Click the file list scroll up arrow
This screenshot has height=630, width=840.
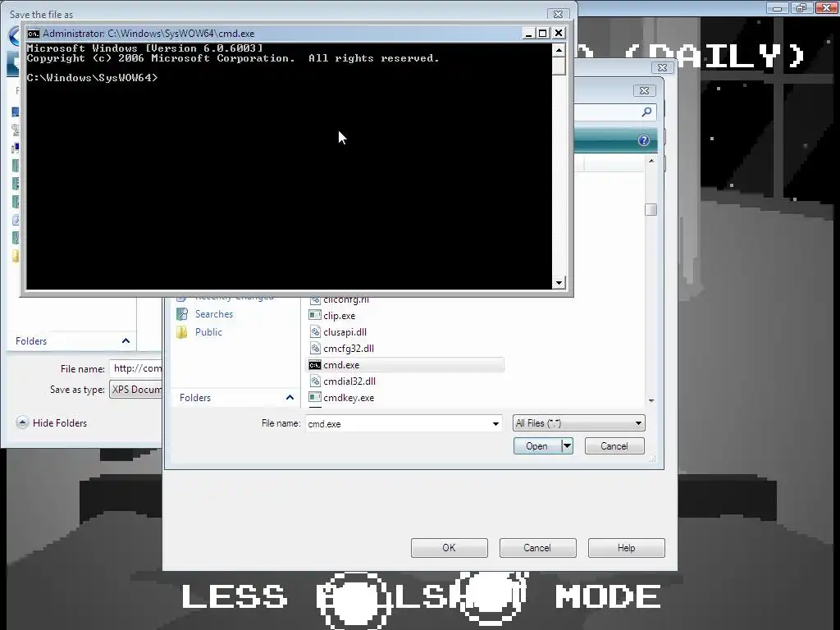(x=651, y=161)
